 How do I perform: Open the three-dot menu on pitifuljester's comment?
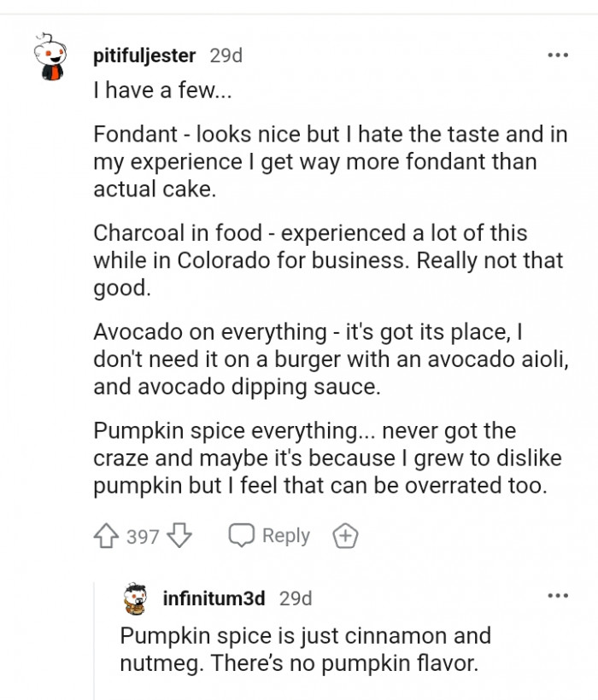click(x=558, y=55)
